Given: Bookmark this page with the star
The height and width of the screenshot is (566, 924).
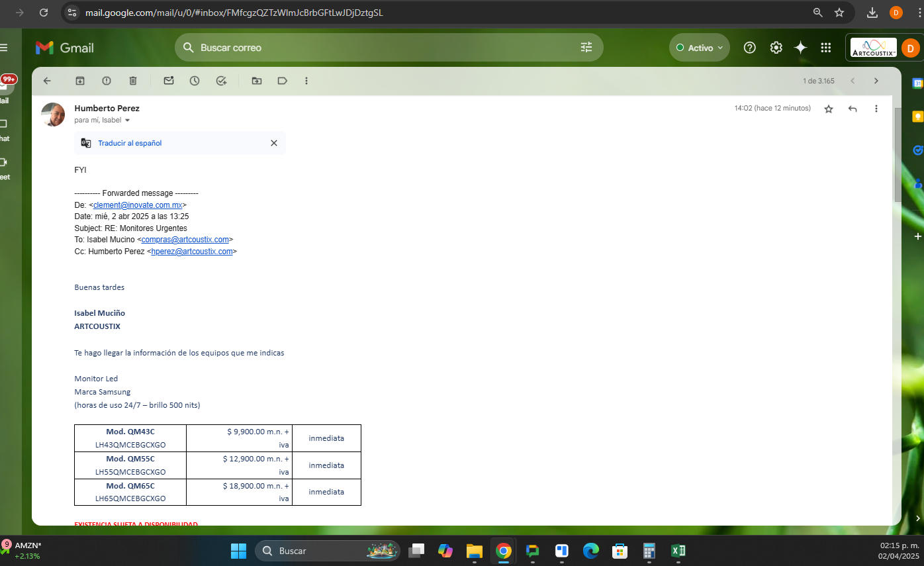Looking at the screenshot, I should coord(839,13).
